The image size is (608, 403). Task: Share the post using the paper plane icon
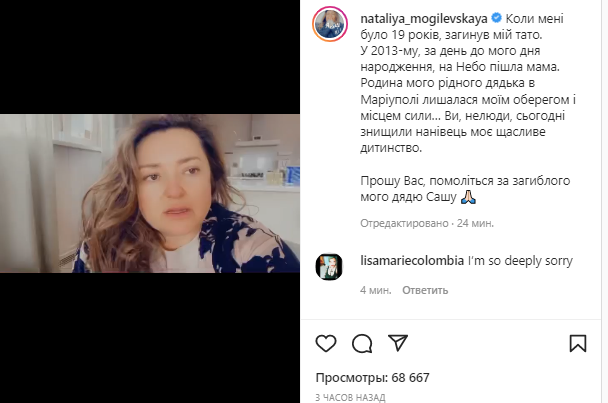398,343
